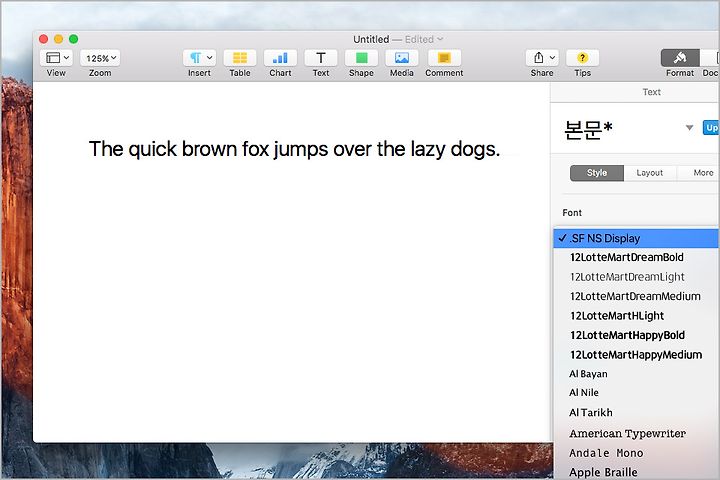720x480 pixels.
Task: Choose the 12LotteMartDreamLight font
Action: (x=636, y=277)
